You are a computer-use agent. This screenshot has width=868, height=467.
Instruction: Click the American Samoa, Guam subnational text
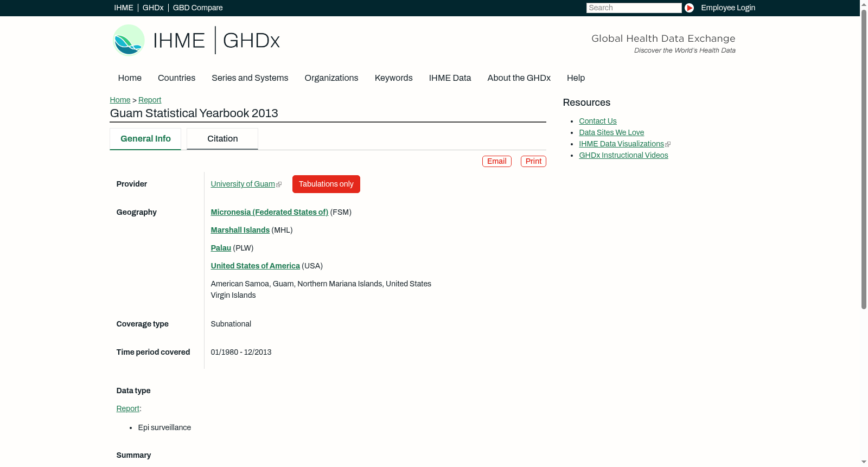pyautogui.click(x=321, y=290)
